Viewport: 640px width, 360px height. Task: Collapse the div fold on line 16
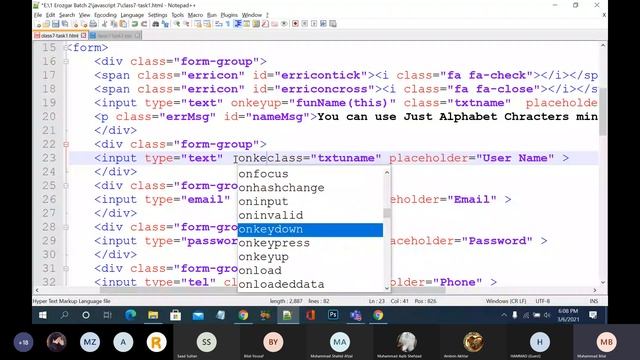coord(66,62)
